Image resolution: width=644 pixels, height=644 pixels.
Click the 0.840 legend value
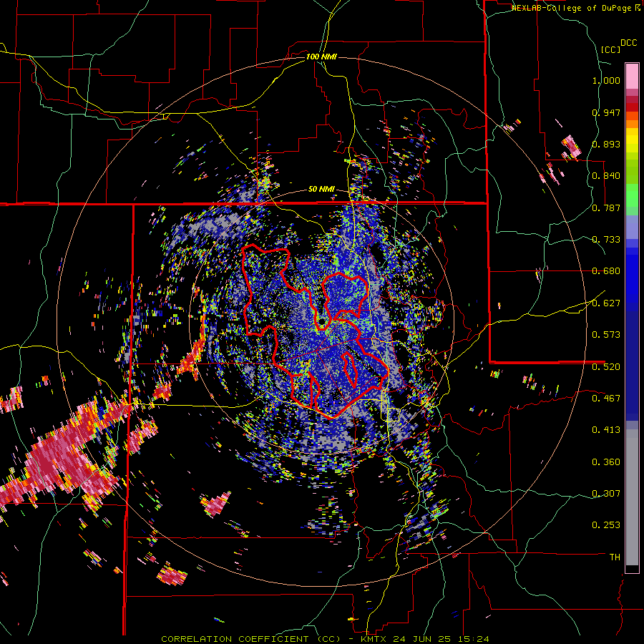point(606,176)
